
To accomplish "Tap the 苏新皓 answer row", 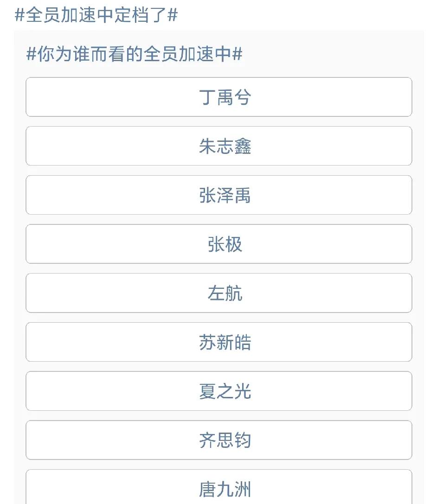I will click(218, 342).
